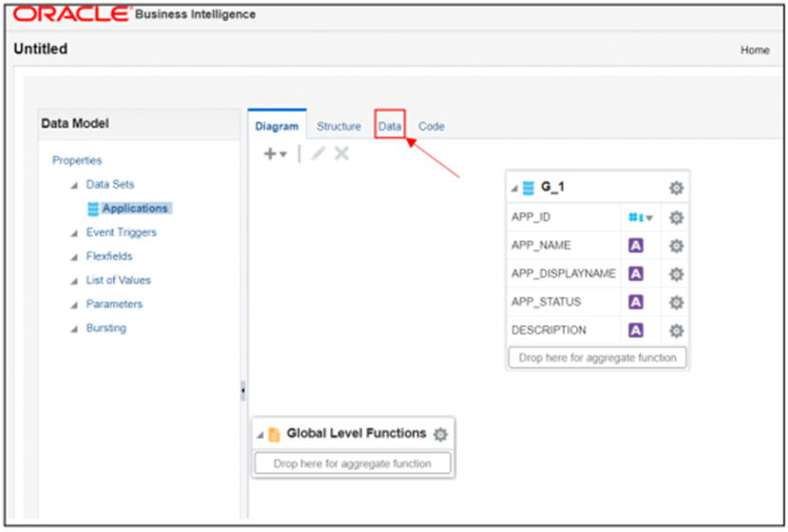Click the delete X icon in toolbar
The image size is (788, 532).
tap(342, 153)
